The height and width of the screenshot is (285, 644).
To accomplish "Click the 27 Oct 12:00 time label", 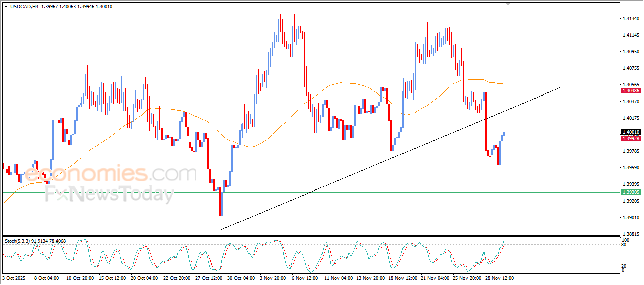I will (208, 278).
